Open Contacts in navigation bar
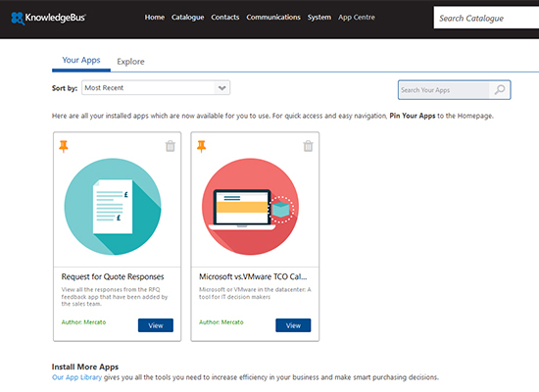 tap(225, 18)
